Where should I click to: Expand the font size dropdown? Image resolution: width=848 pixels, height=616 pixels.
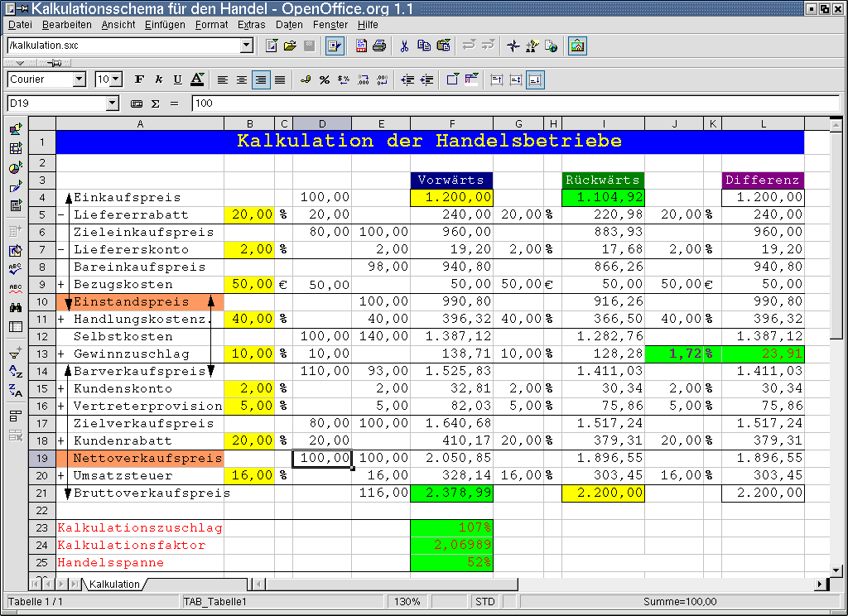point(116,79)
